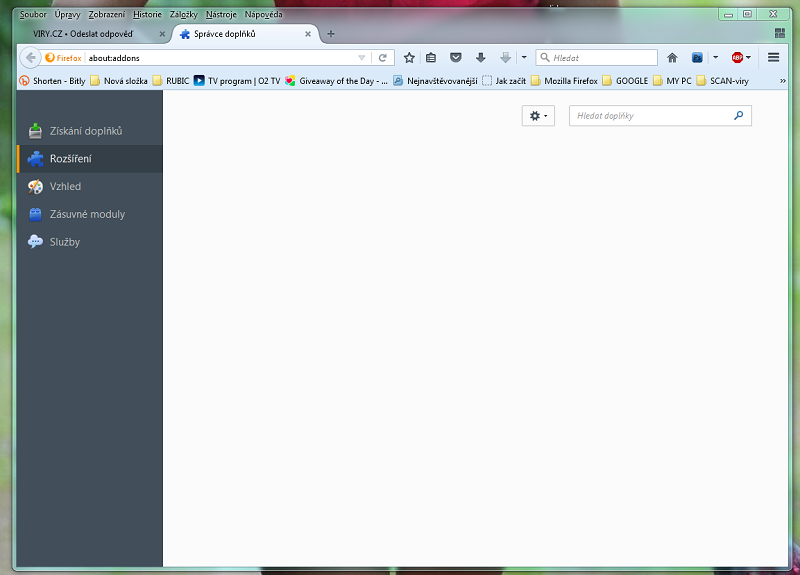Open a new tab with plus button
800x575 pixels.
click(x=331, y=34)
